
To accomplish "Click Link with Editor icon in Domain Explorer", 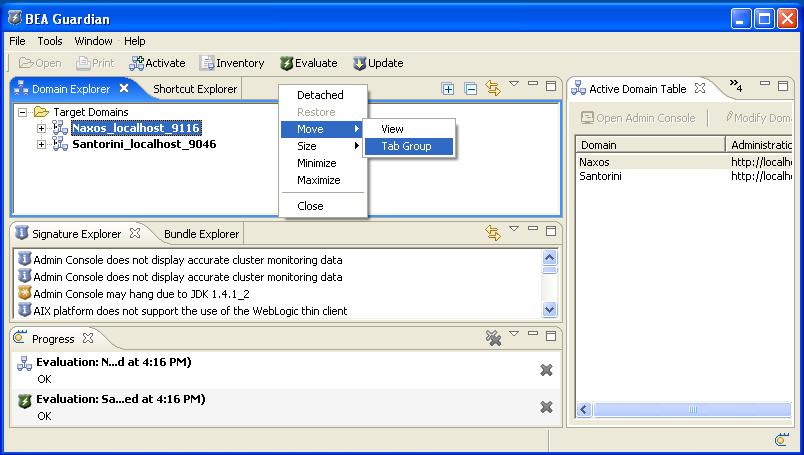I will [493, 88].
